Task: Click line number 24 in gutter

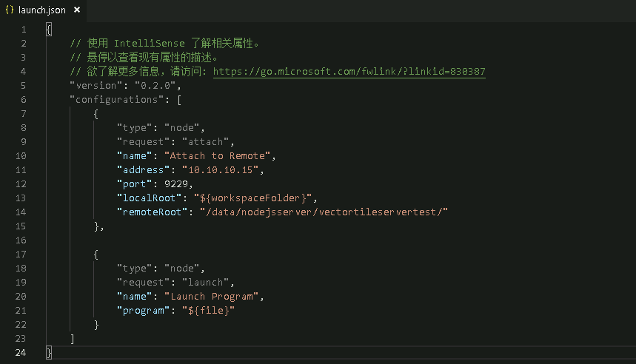Action: (x=21, y=353)
